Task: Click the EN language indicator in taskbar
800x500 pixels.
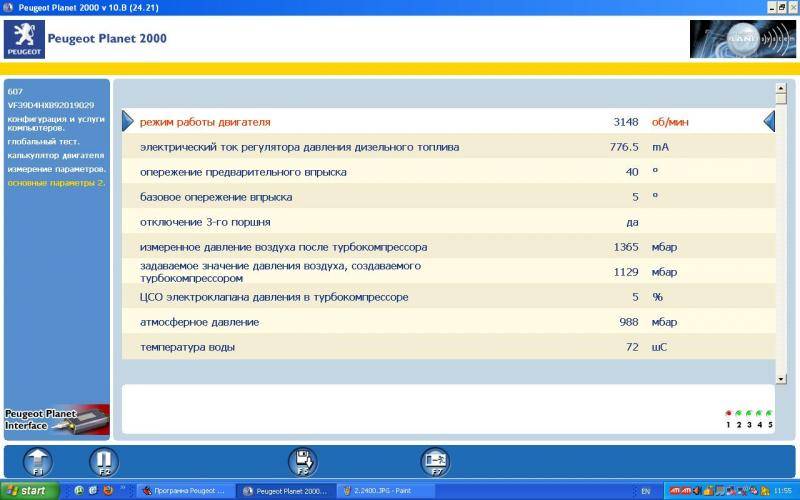Action: click(x=645, y=491)
